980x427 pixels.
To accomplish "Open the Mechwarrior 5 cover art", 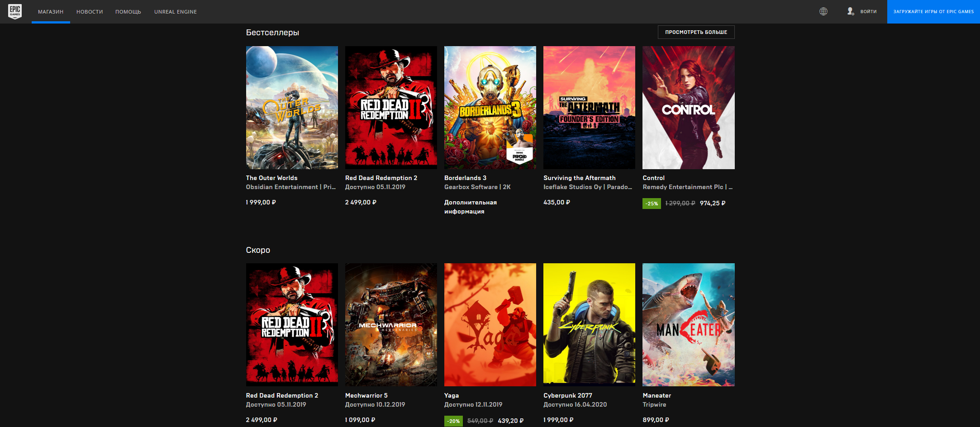I will 391,325.
